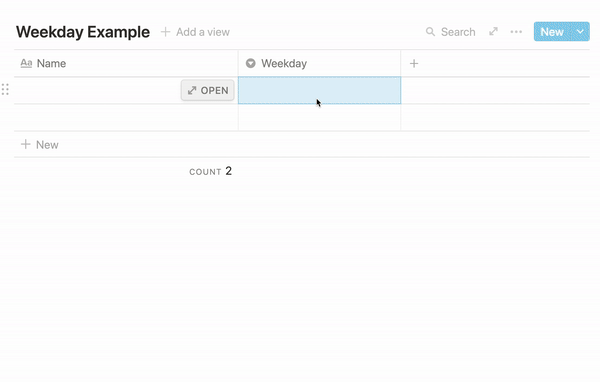Open the Name column header menu
Screen dimensions: 600x382
(126, 64)
